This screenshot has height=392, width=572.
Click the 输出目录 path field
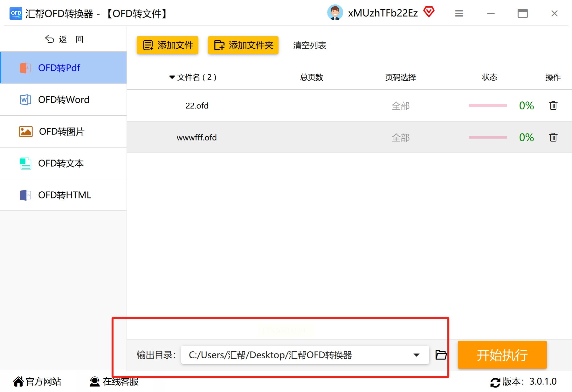(x=305, y=355)
